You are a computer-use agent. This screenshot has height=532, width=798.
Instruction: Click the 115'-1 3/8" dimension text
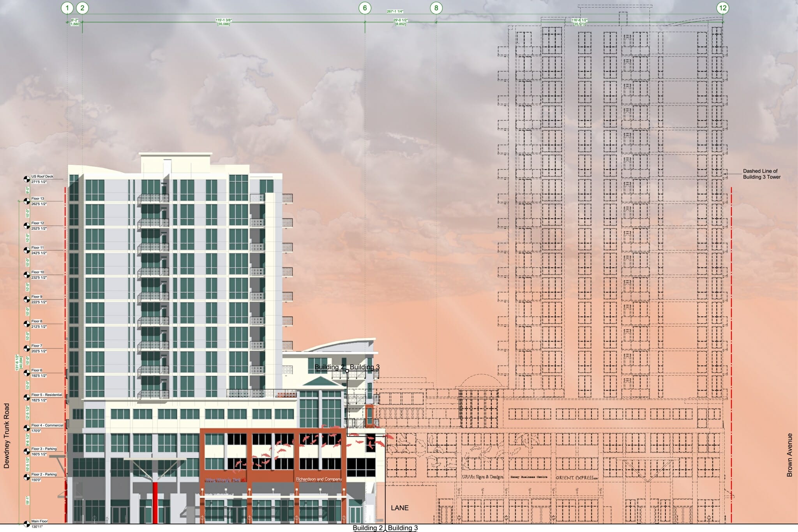coord(224,20)
